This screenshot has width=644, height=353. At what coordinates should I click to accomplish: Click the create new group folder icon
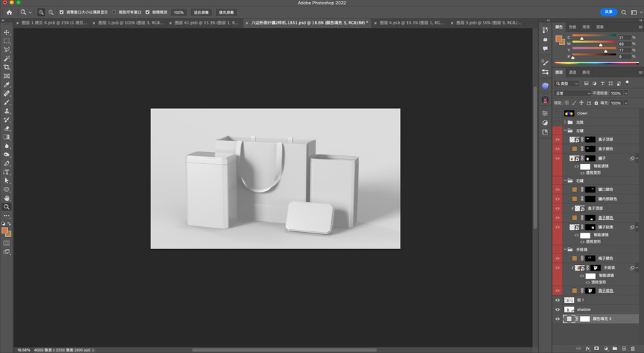615,349
